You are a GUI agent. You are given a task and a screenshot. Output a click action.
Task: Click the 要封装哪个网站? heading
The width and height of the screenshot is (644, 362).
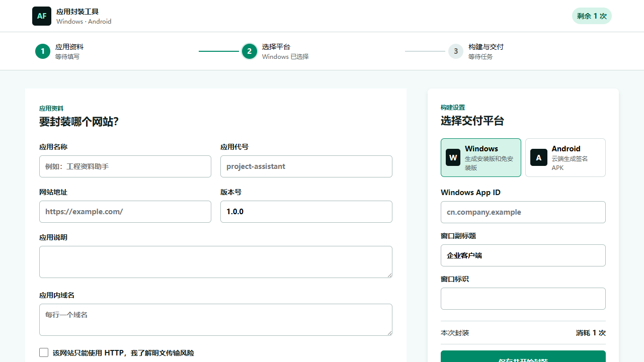(x=79, y=122)
